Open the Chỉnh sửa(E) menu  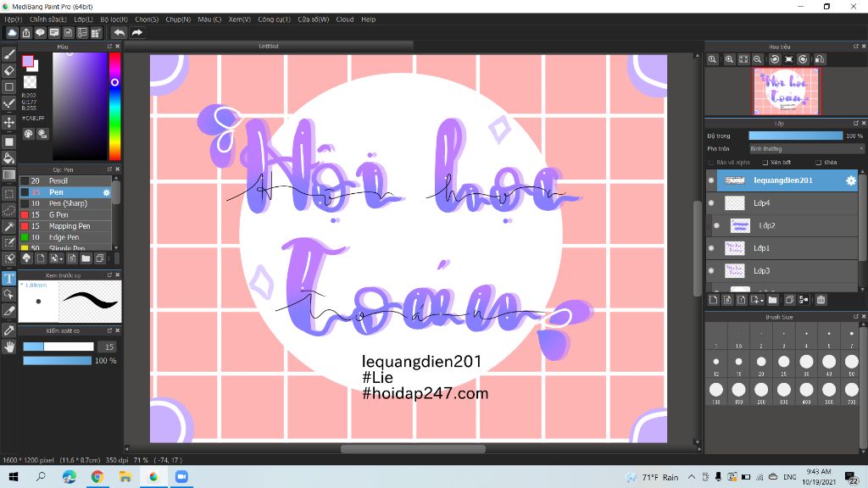[x=48, y=19]
